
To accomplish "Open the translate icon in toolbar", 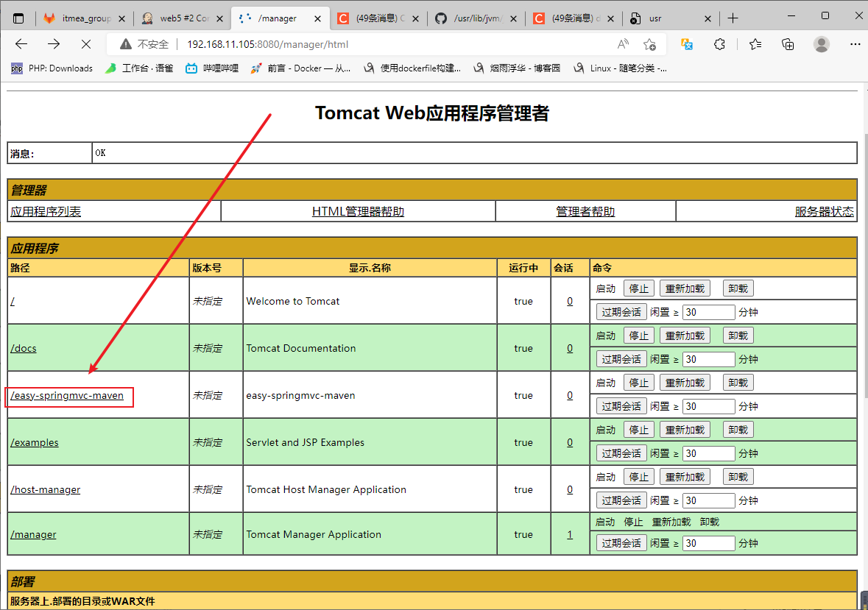I will pos(687,44).
